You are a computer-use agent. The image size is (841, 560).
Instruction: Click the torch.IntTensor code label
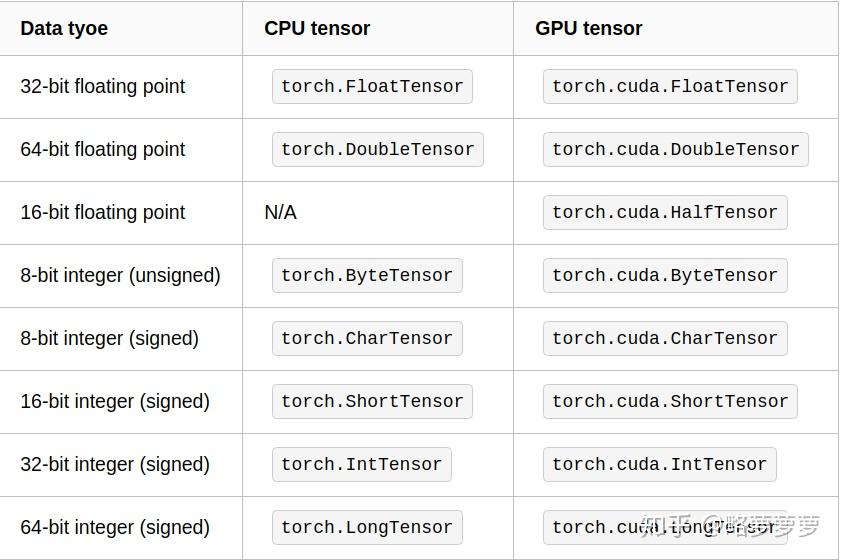coord(361,464)
